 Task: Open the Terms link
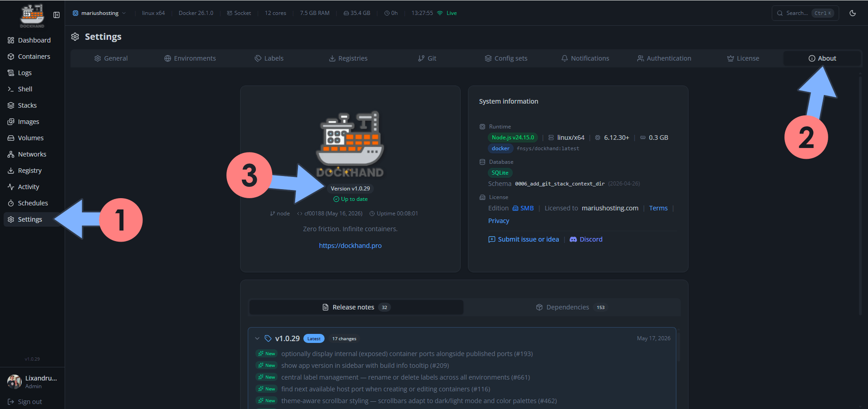tap(658, 208)
